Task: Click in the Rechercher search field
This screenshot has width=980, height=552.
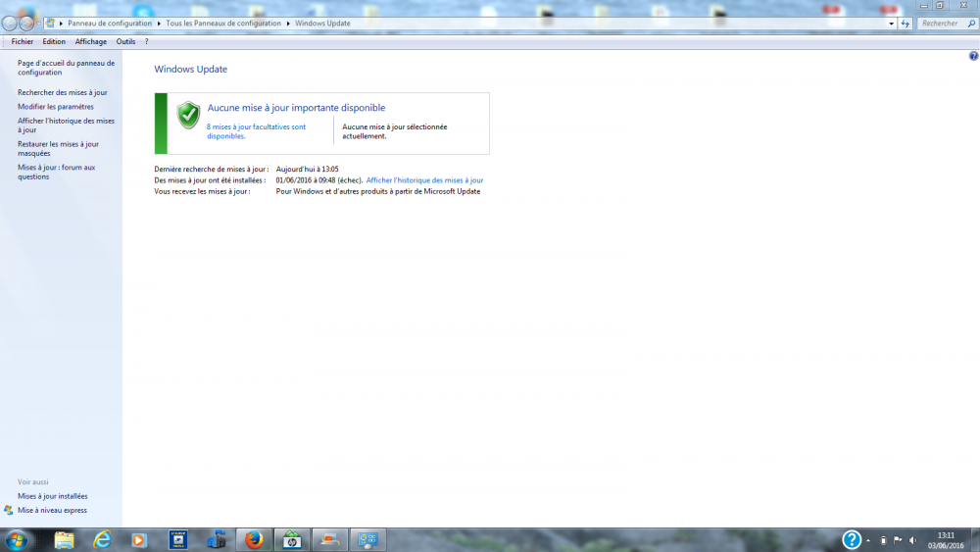Action: (x=941, y=23)
